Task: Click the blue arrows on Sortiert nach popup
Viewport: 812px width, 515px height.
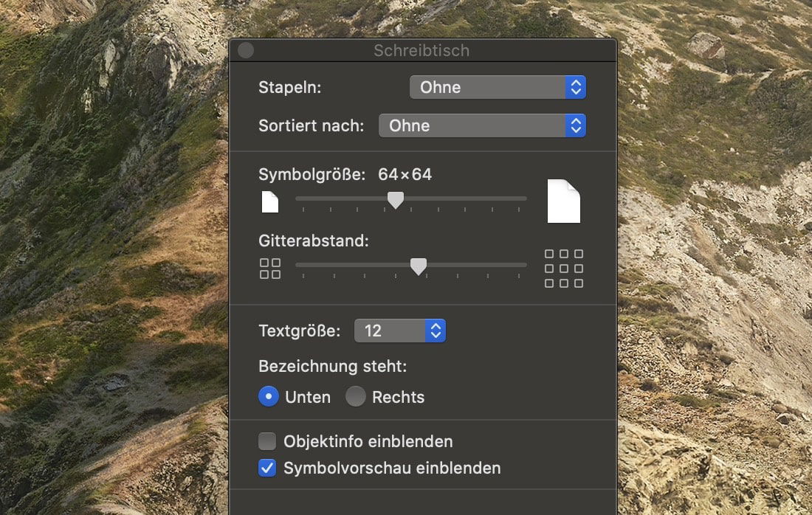Action: (576, 125)
